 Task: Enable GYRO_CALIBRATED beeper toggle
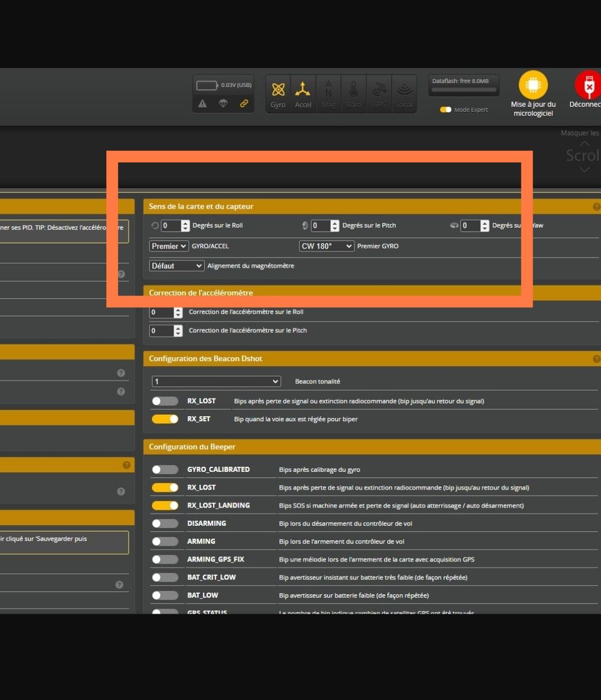165,470
